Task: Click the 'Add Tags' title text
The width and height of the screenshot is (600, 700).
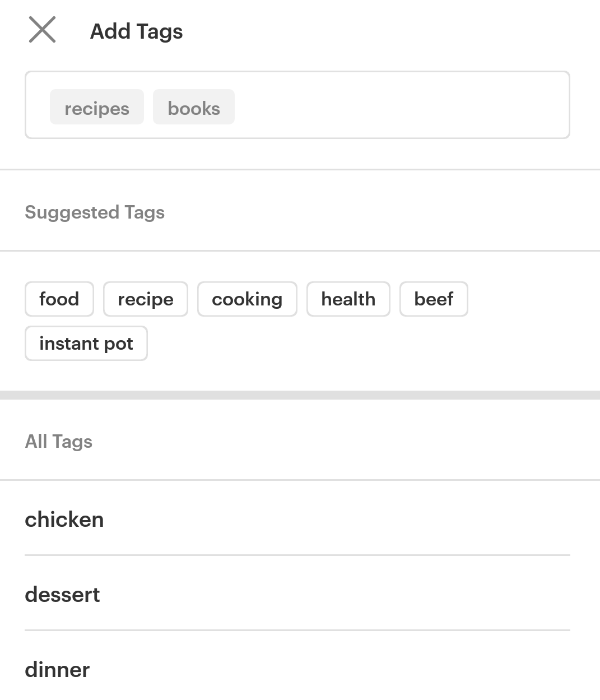Action: point(137,31)
